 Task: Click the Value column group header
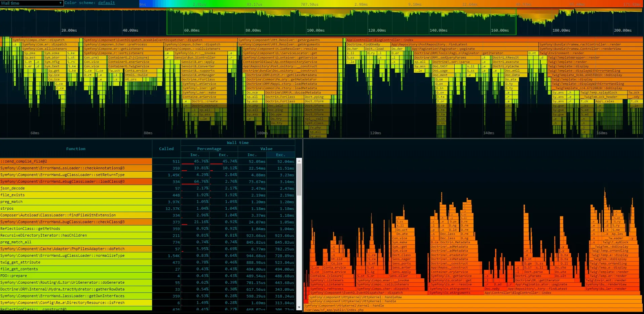(x=266, y=149)
